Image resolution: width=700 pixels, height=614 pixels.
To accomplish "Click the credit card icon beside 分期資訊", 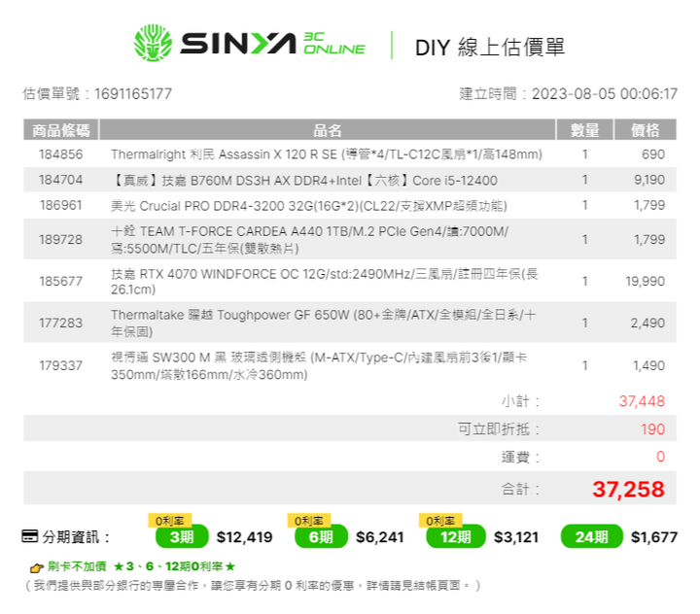I will click(x=30, y=536).
